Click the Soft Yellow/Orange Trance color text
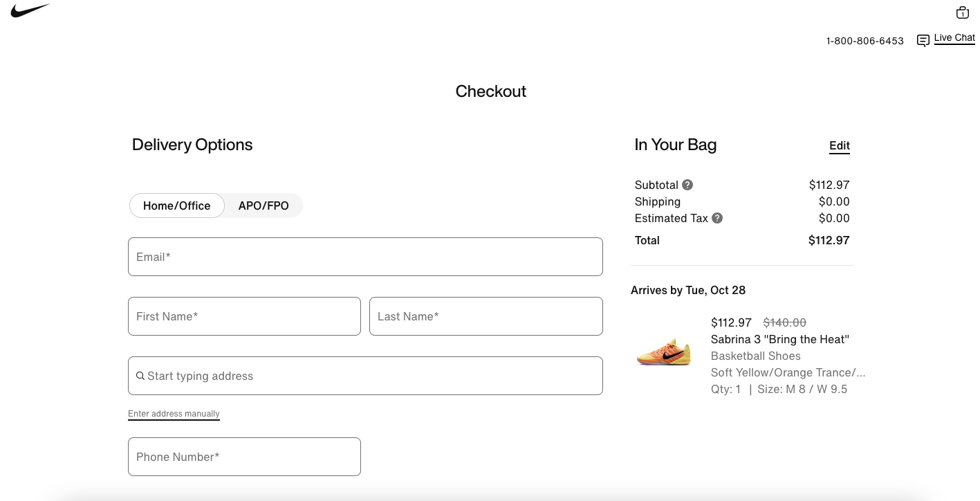This screenshot has height=501, width=980. [788, 372]
